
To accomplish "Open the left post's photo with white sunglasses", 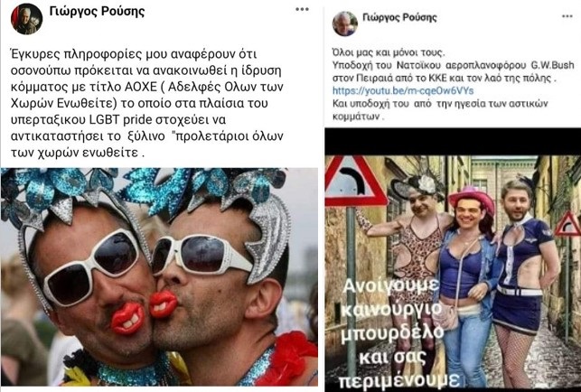I will 159,277.
